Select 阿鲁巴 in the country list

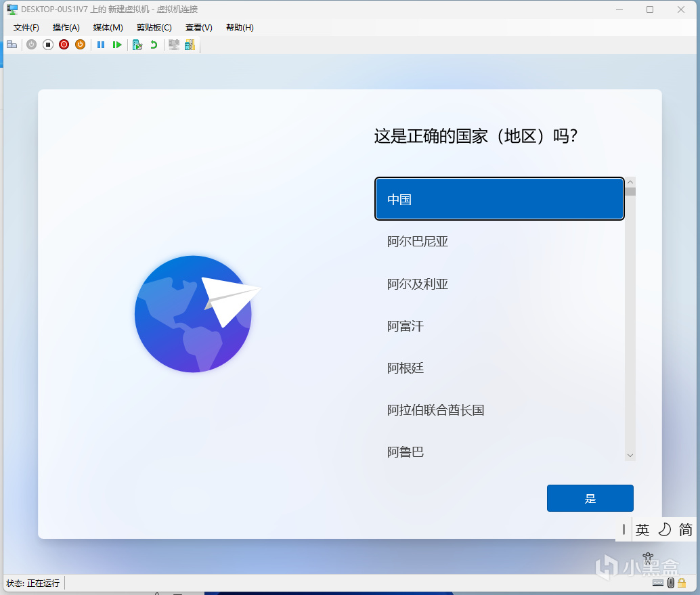[499, 451]
